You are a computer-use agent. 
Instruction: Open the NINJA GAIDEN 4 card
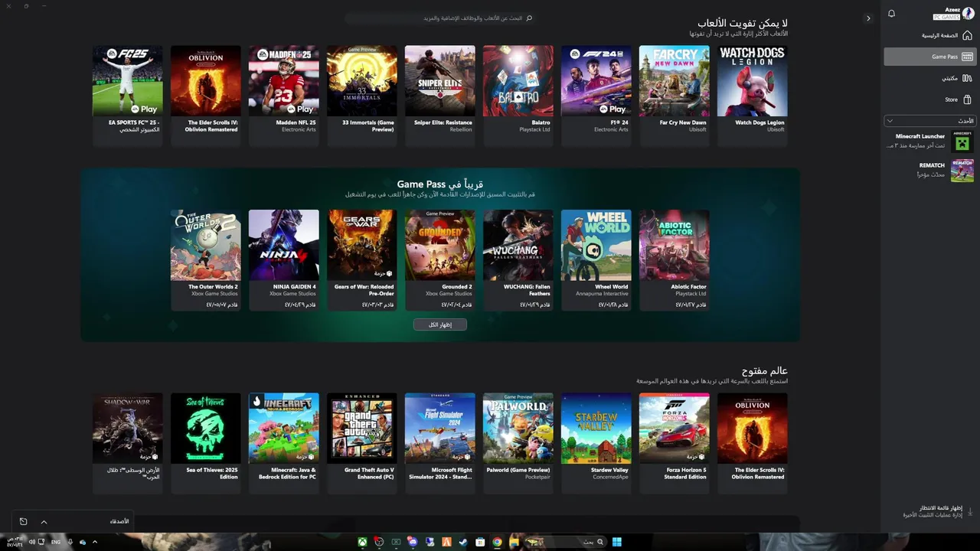(x=284, y=260)
